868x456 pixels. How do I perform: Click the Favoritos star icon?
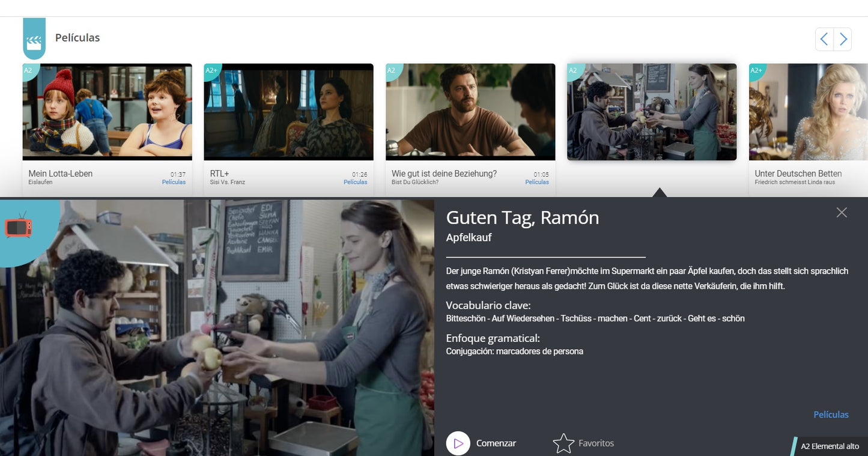pyautogui.click(x=563, y=443)
